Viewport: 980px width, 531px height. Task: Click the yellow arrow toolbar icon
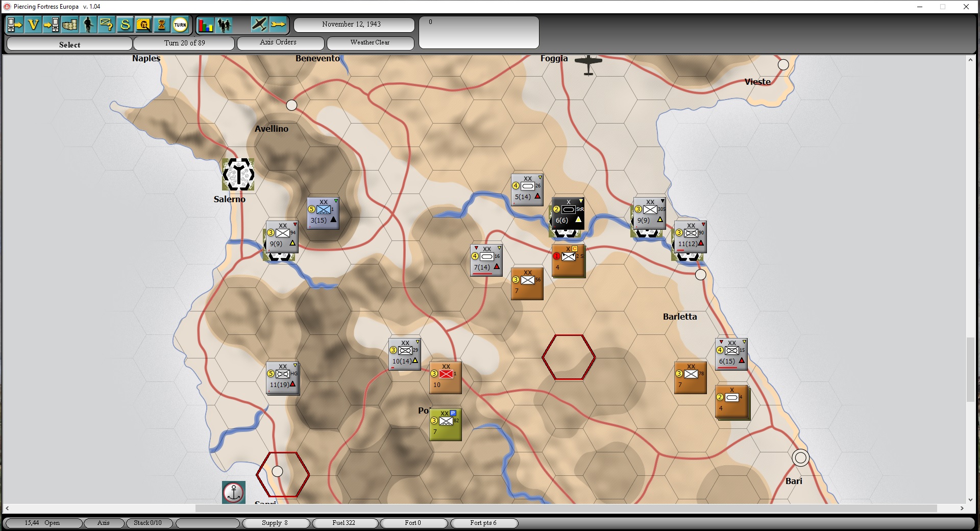278,25
